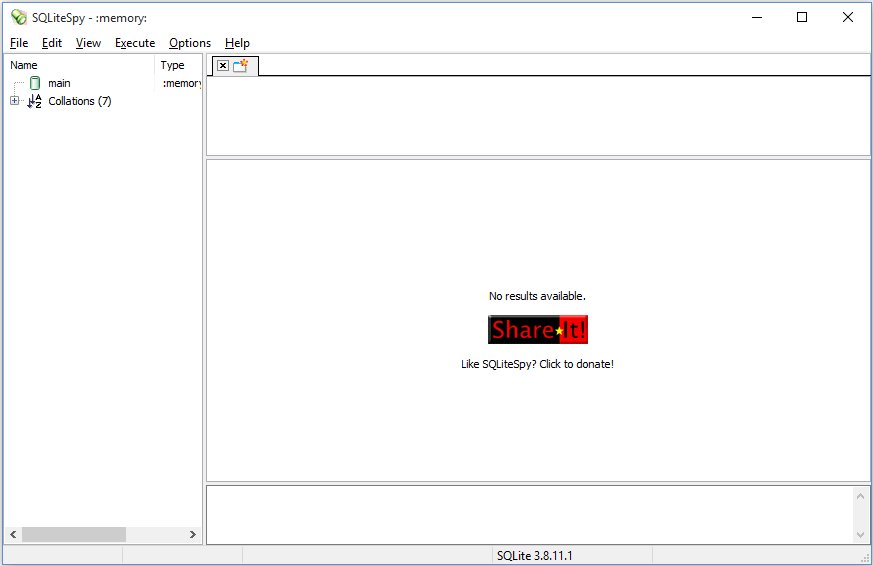Minimize the SQLiteSpy window
873x566 pixels.
[757, 17]
